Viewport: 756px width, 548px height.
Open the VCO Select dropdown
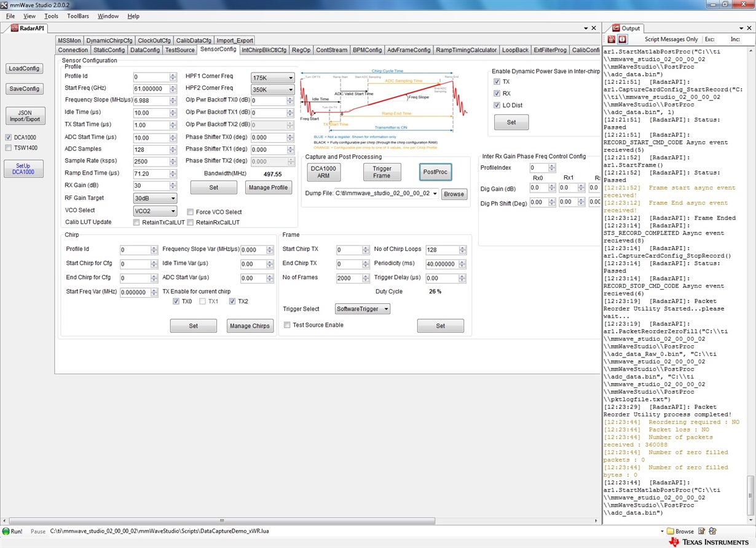[156, 211]
